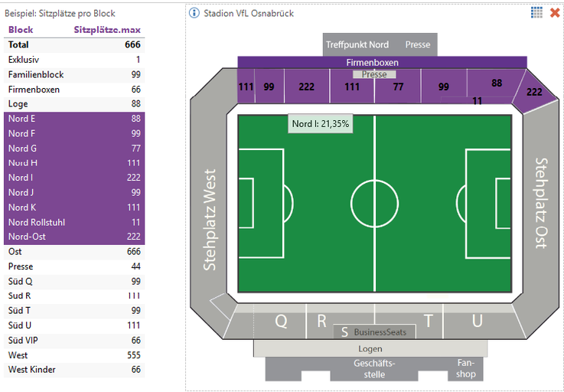Click the info icon beside Stadion VfL Osnabrück
The height and width of the screenshot is (392, 564).
pyautogui.click(x=194, y=13)
